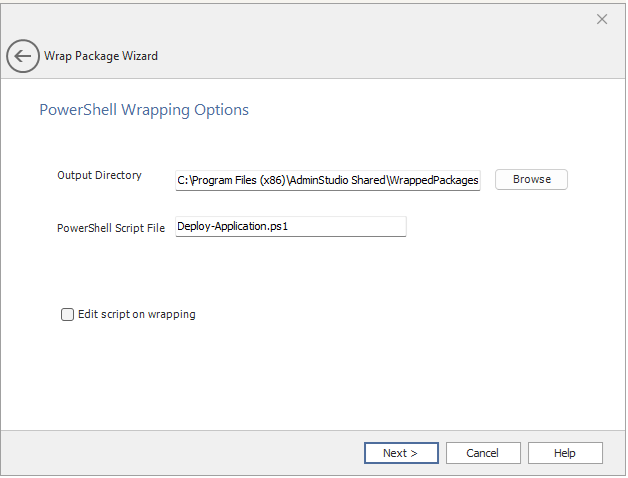628x478 pixels.
Task: Focus the PowerShell Script File field
Action: coord(290,227)
